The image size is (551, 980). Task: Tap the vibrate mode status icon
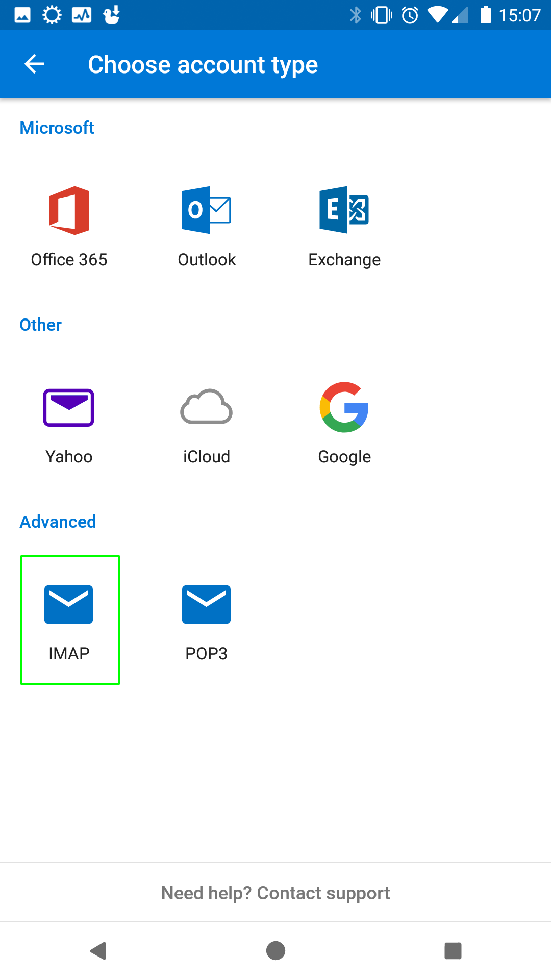(382, 15)
